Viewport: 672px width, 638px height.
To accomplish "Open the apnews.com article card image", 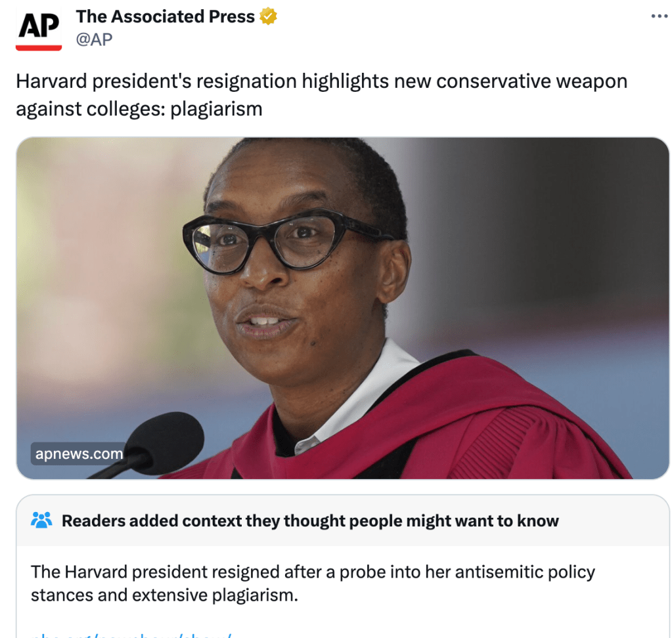I will click(342, 308).
